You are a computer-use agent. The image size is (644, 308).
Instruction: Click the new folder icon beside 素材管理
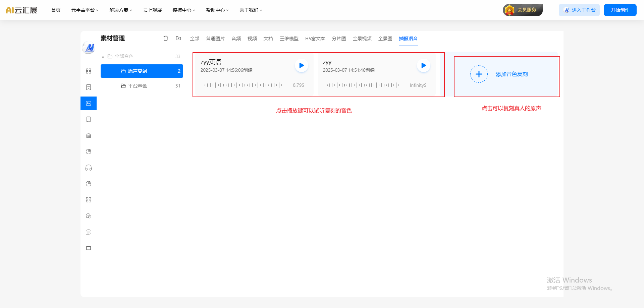pyautogui.click(x=178, y=38)
